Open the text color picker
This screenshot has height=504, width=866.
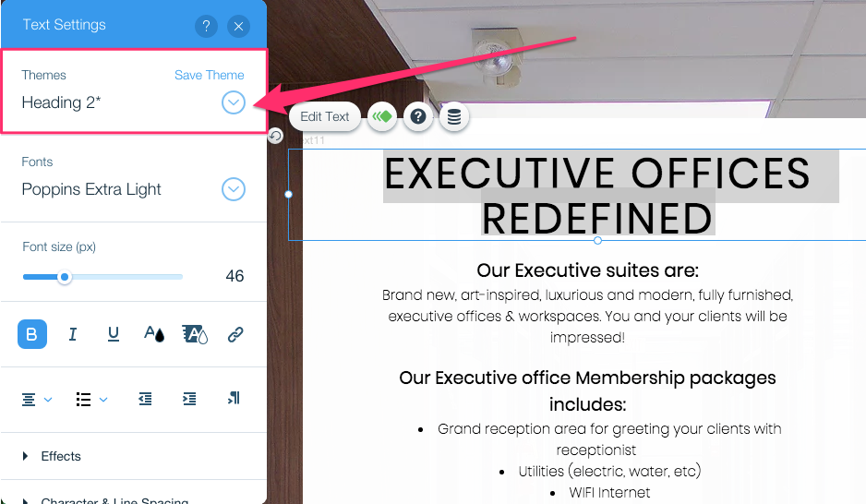[x=154, y=334]
